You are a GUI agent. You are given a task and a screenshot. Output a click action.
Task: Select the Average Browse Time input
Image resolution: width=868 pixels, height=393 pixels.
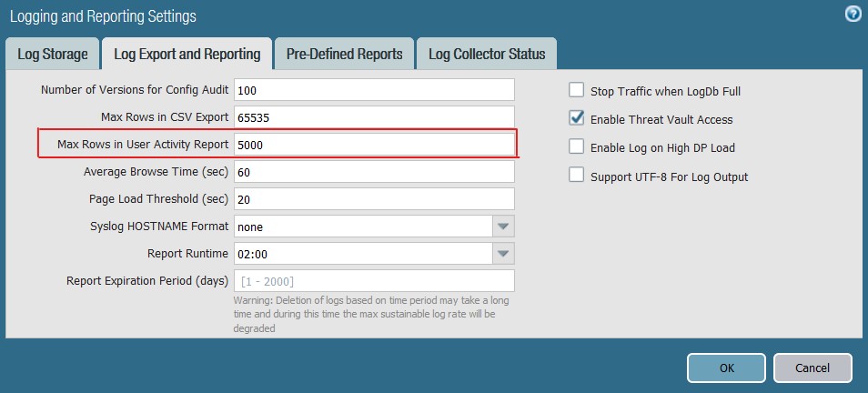tap(374, 172)
